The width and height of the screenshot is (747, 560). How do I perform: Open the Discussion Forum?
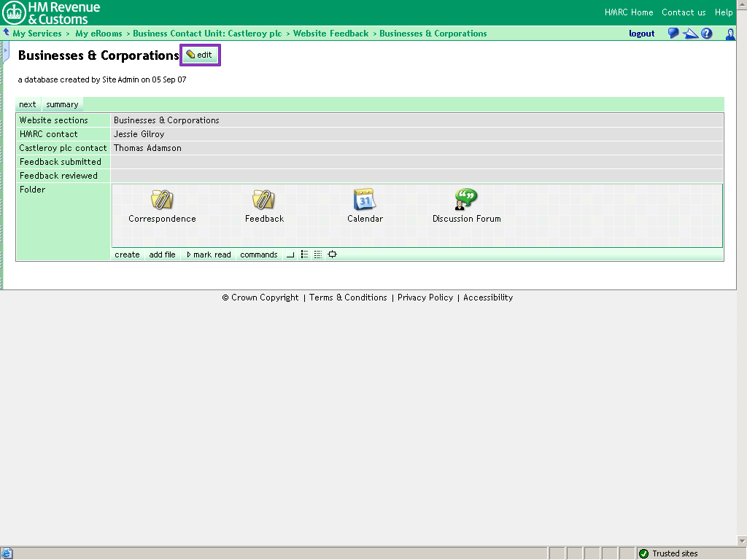[466, 204]
